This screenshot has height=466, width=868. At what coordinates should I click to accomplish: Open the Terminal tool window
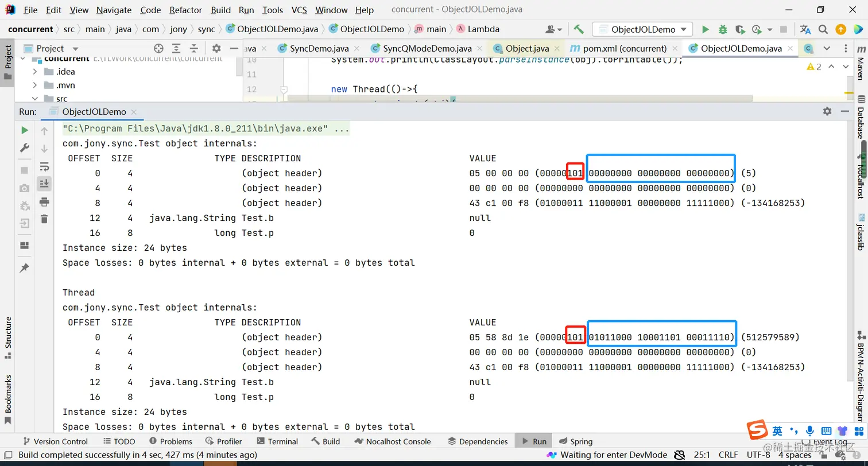[277, 441]
